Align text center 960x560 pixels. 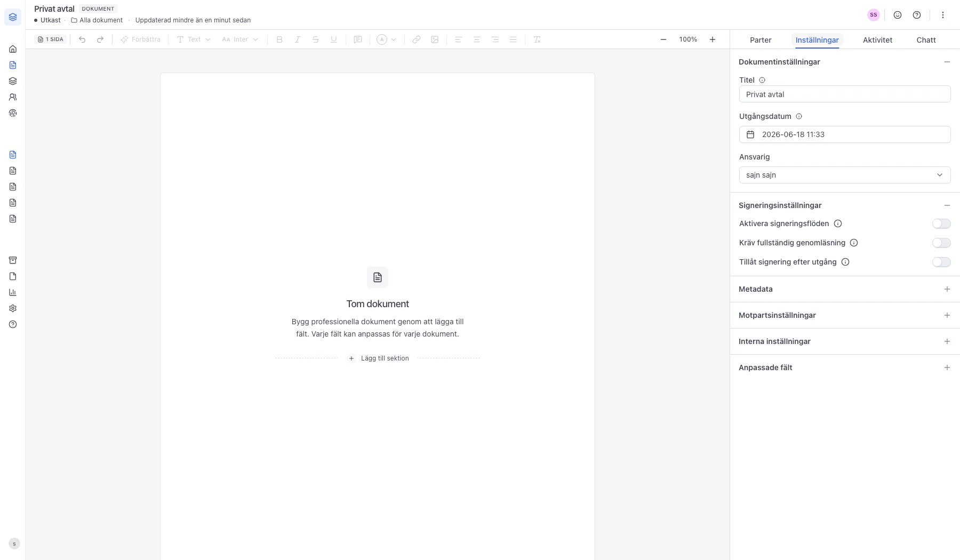[477, 39]
